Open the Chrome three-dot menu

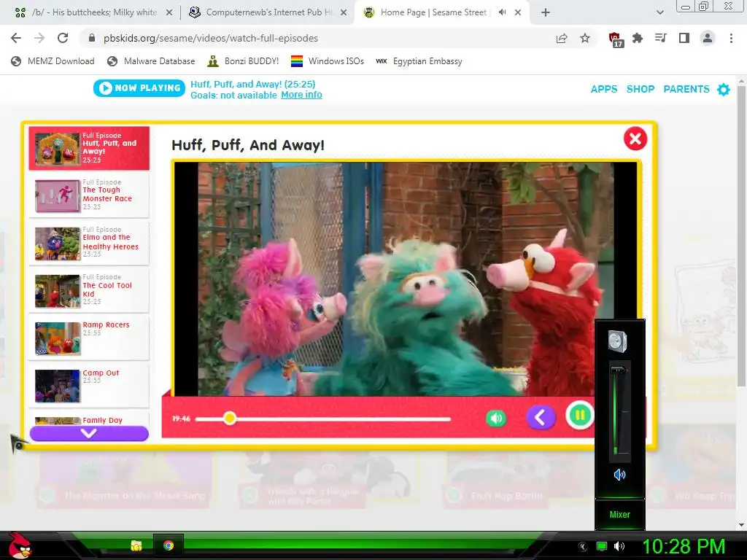coord(731,38)
